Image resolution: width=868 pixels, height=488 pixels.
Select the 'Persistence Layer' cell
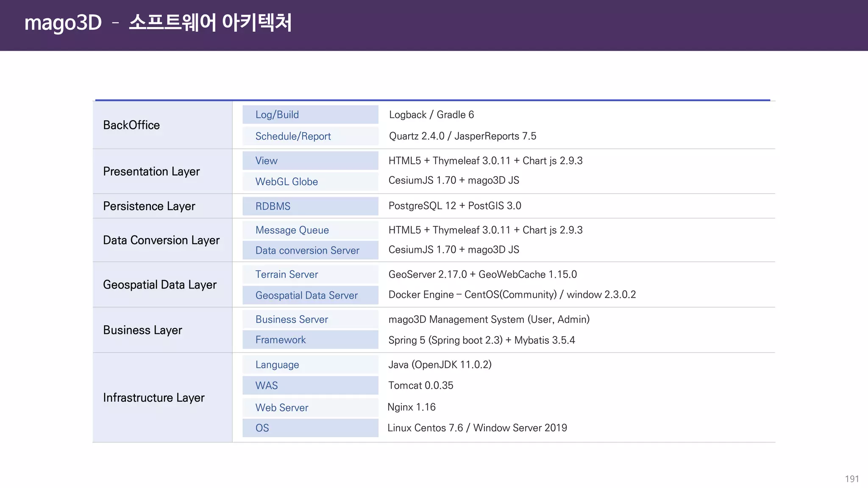pos(162,206)
